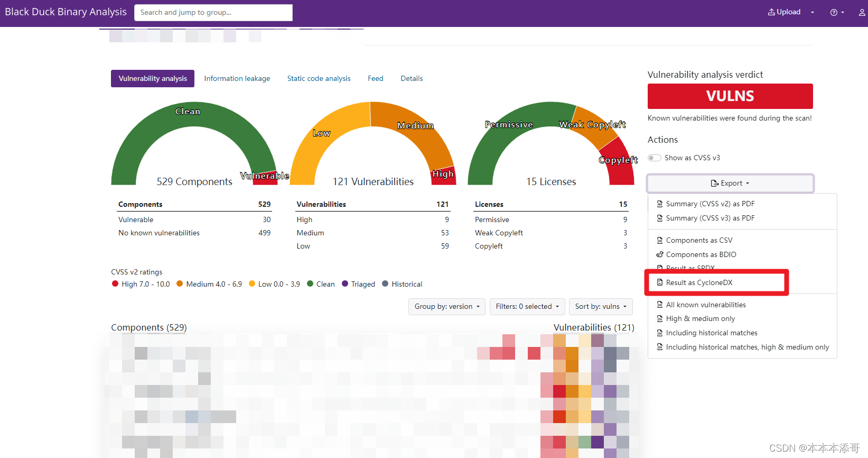Click No known vulnerabilities row

pyautogui.click(x=194, y=233)
